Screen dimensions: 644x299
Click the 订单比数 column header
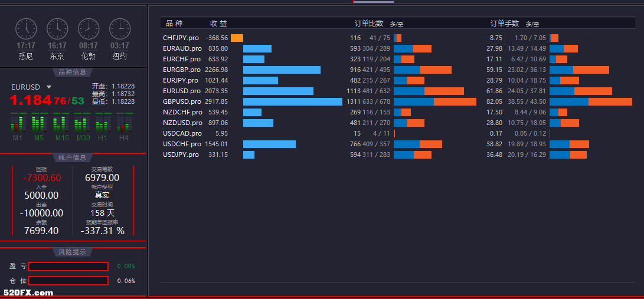(369, 24)
